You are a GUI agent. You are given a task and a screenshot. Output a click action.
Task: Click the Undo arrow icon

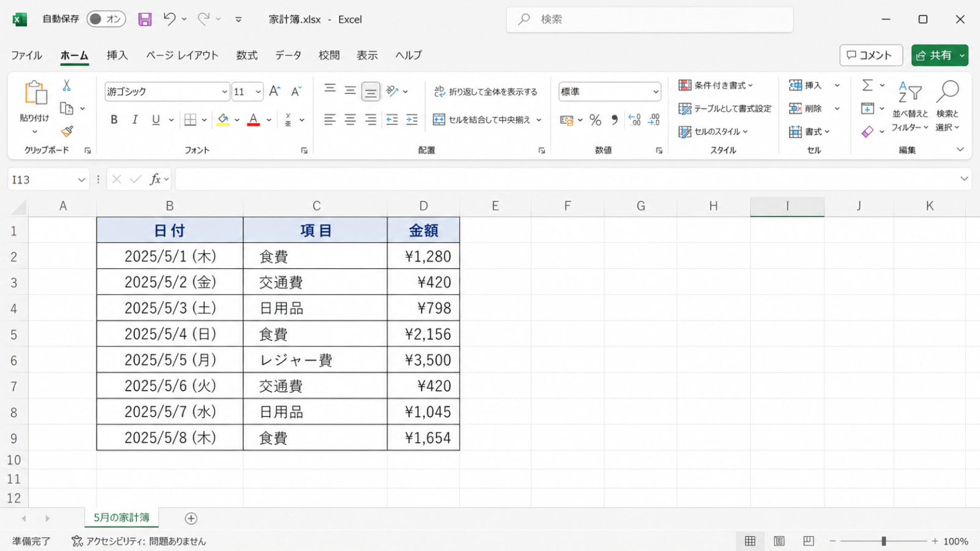[x=170, y=19]
